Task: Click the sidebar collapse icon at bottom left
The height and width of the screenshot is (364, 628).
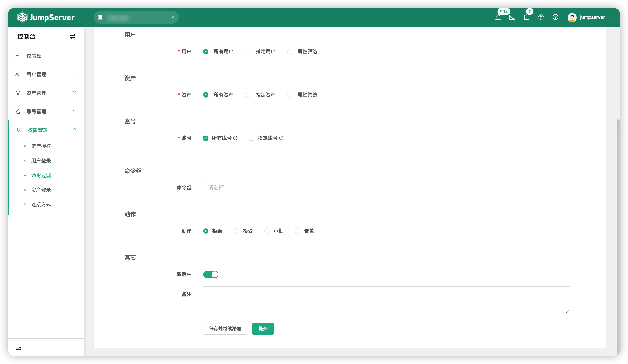Action: pos(18,348)
